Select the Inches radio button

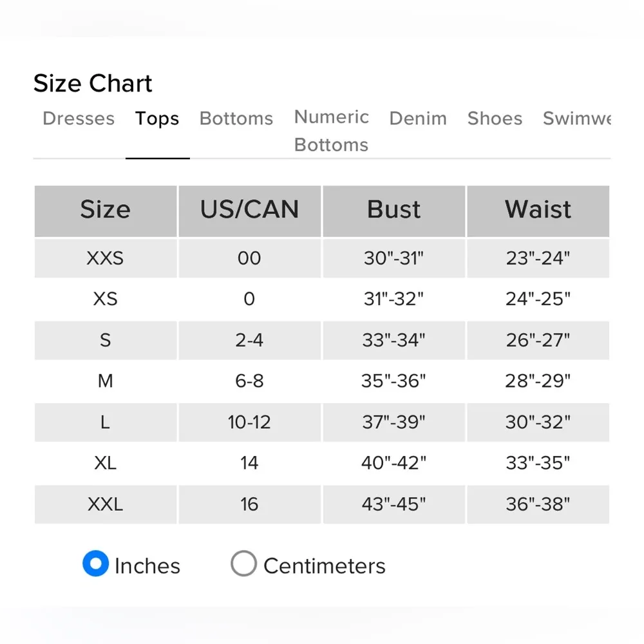click(x=96, y=564)
